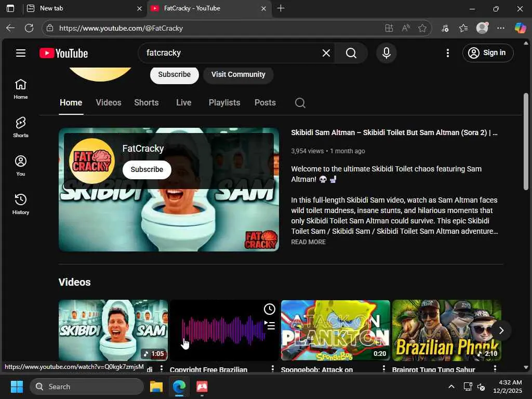Open the Skibidi Sam 1:05 thumbnail
The width and height of the screenshot is (532, 399).
[x=113, y=330]
